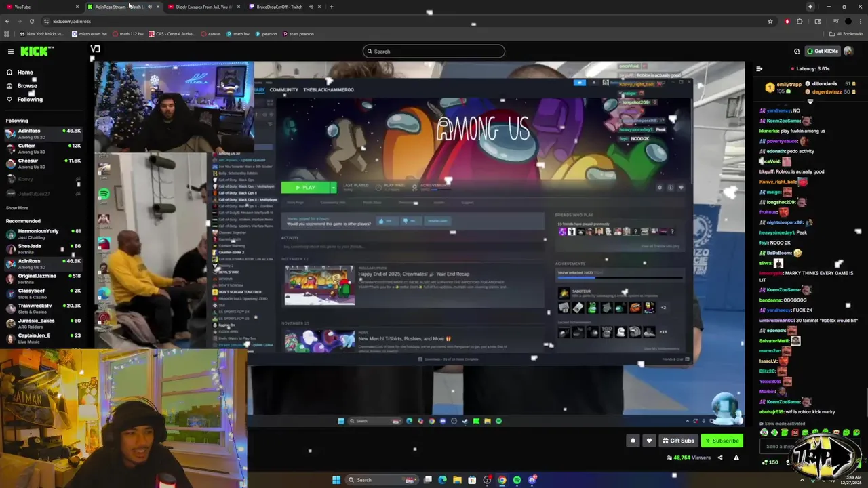Mute the BruceDropEmOff Twitch tab audio

311,7
